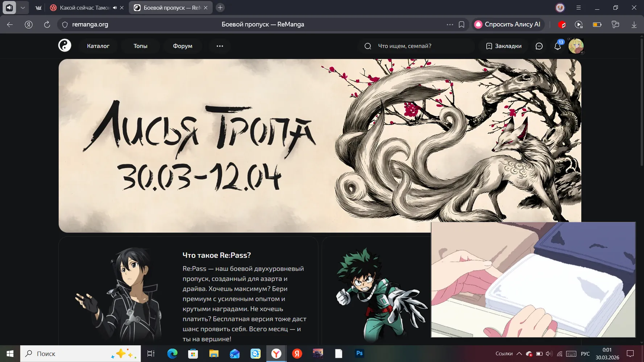Screen dimensions: 644x362
Task: Open the clock showing 0:01 30.03.2026
Action: click(x=607, y=354)
